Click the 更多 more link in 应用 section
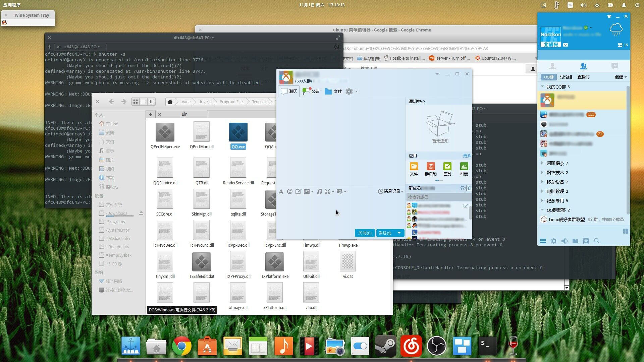This screenshot has height=362, width=644. click(x=467, y=156)
